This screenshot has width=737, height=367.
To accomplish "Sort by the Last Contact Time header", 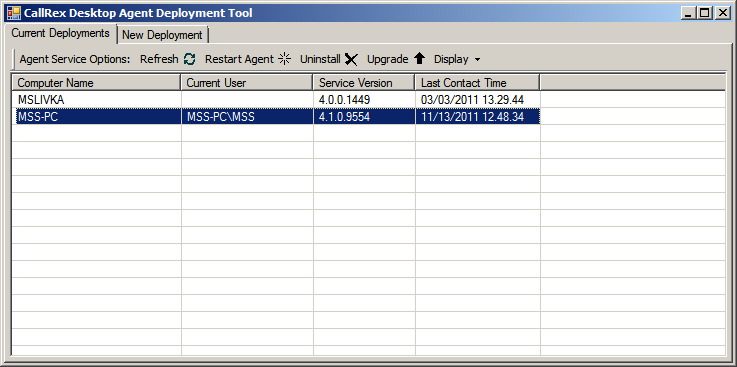I will click(477, 83).
